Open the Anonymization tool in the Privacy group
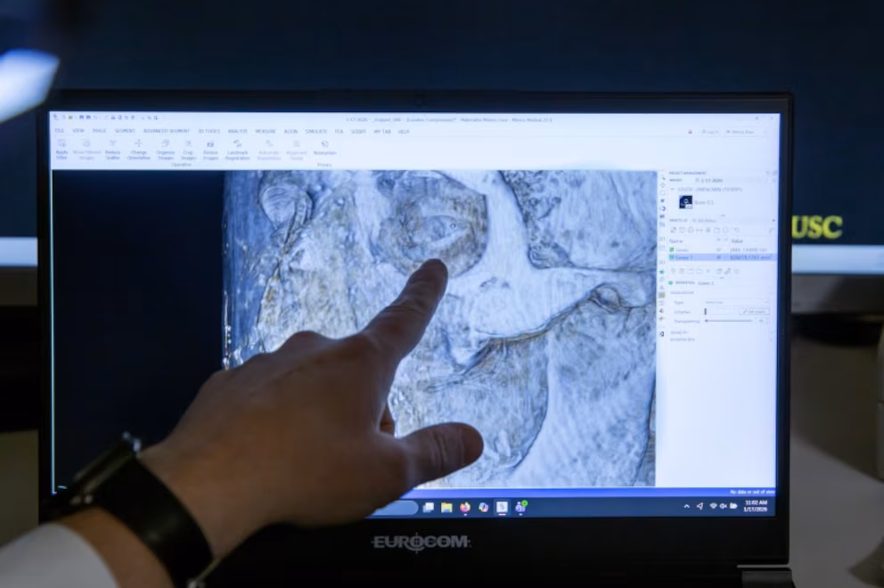The image size is (884, 588). [323, 150]
